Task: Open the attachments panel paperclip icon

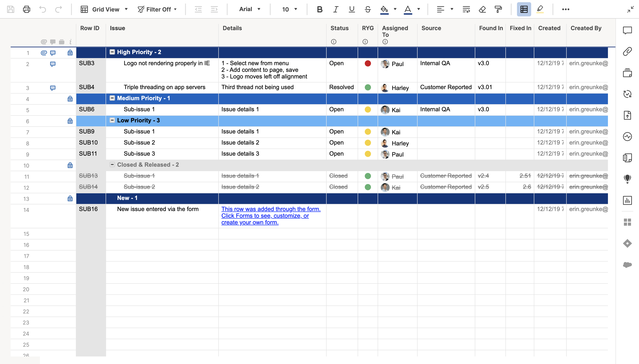Action: click(627, 51)
